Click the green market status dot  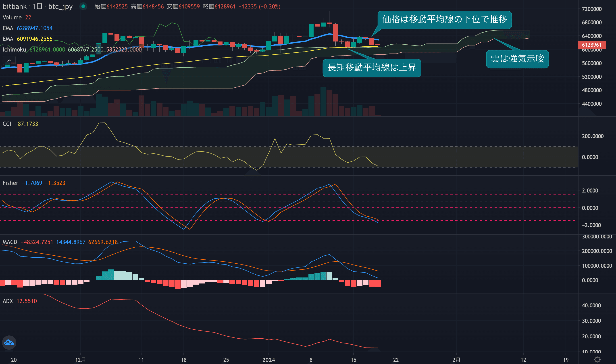click(x=83, y=6)
